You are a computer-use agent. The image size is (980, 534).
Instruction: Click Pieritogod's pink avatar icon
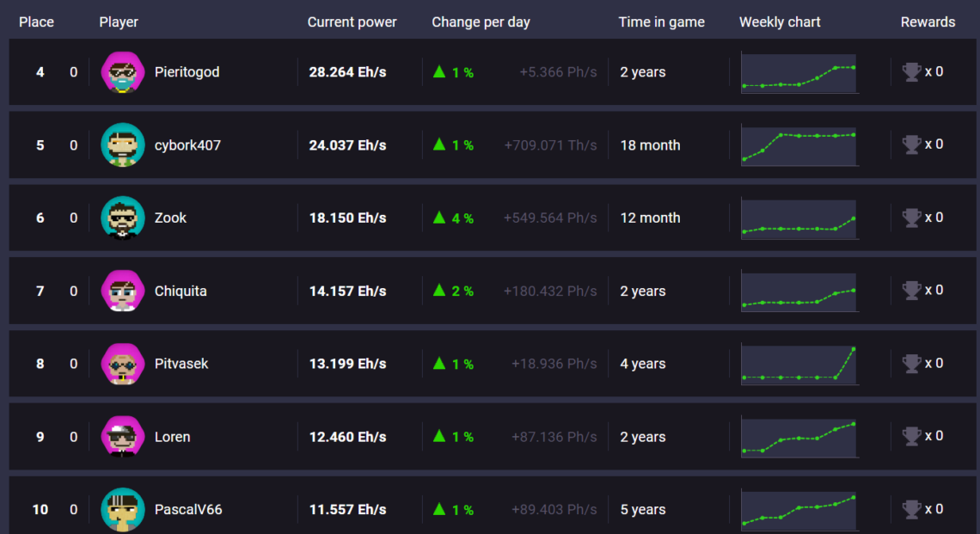122,72
